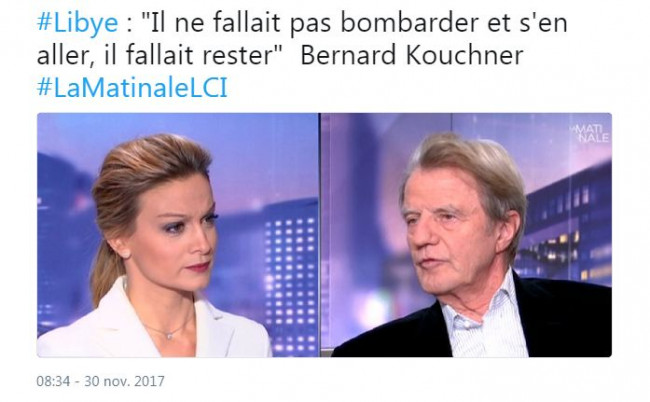Click the divider between the two frames
Screen dimensions: 650x402
click(320, 235)
